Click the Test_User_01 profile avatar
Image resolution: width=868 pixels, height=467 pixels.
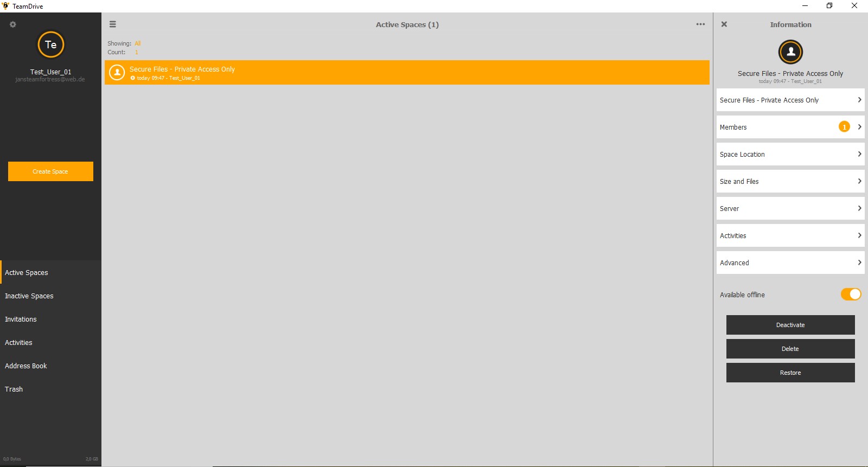(50, 44)
